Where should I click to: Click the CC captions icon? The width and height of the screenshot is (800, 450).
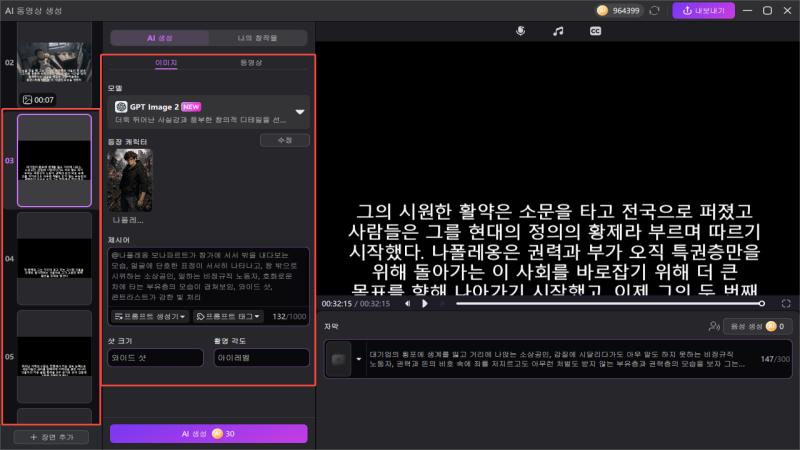pyautogui.click(x=595, y=31)
